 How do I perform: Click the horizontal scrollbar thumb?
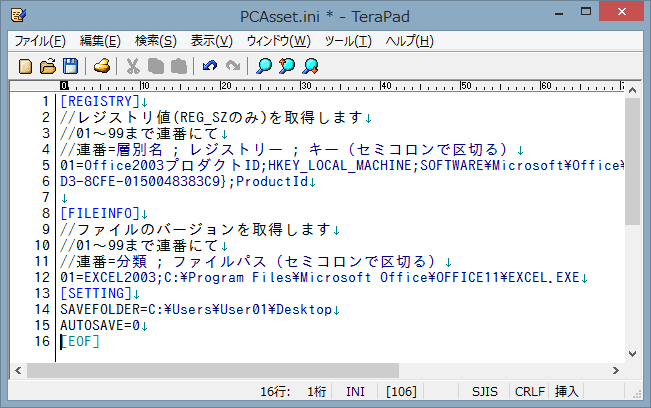click(213, 370)
